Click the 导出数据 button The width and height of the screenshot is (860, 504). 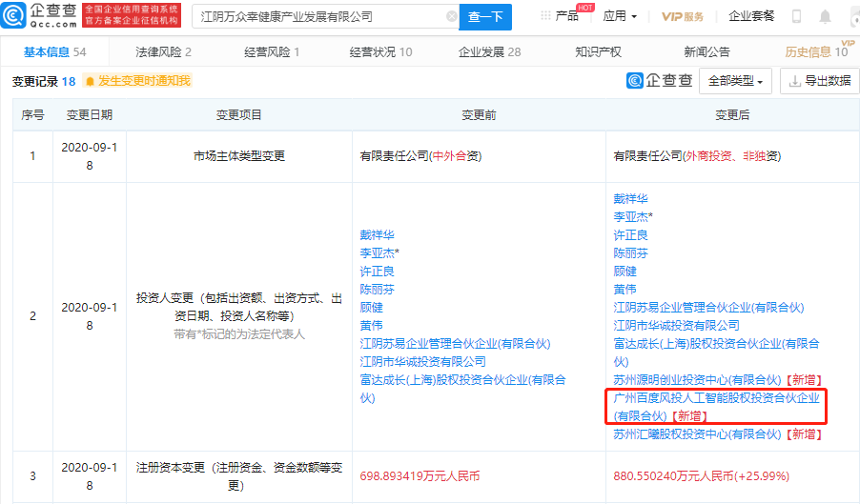point(820,81)
